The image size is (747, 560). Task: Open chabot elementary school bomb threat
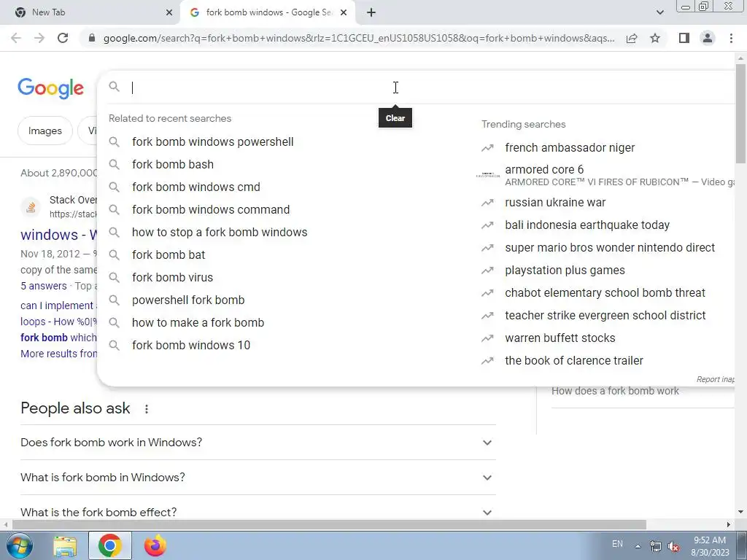(605, 293)
